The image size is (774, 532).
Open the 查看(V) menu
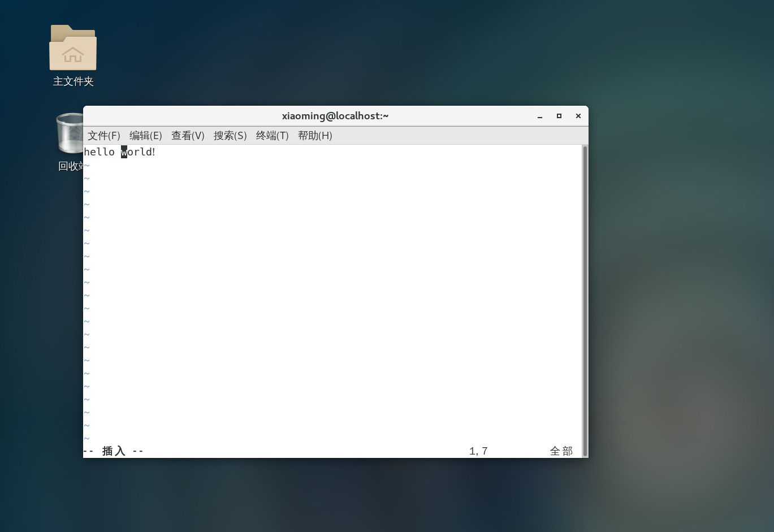188,136
